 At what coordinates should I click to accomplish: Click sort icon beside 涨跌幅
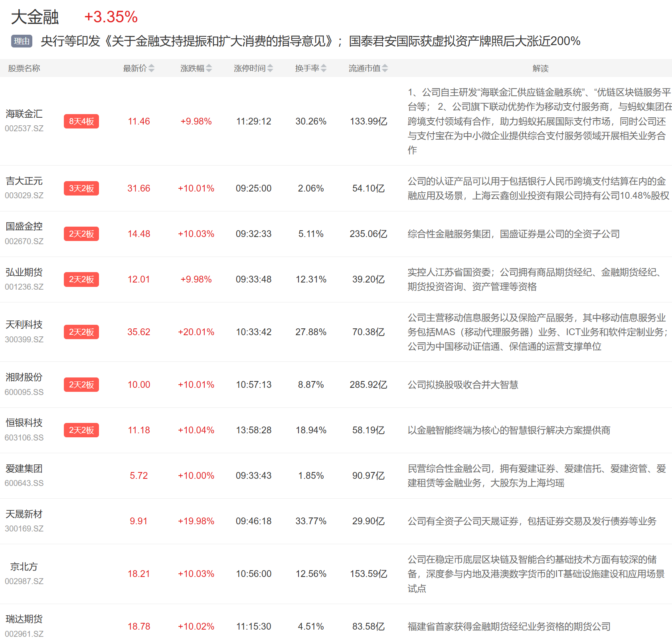209,68
